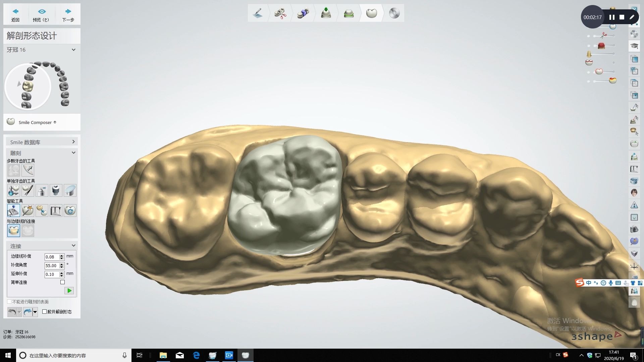Go to the anatomy design step tab
This screenshot has width=644, height=362.
[371, 13]
